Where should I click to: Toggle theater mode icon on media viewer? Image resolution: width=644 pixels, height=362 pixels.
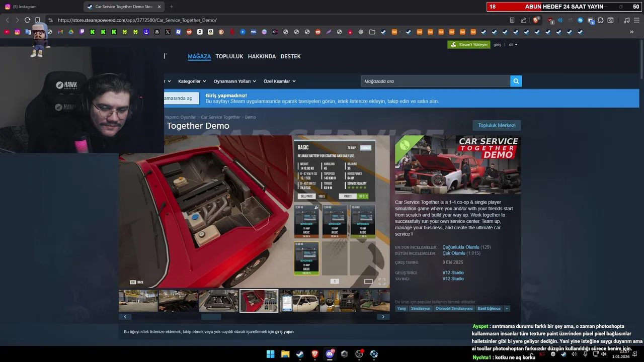click(x=368, y=282)
